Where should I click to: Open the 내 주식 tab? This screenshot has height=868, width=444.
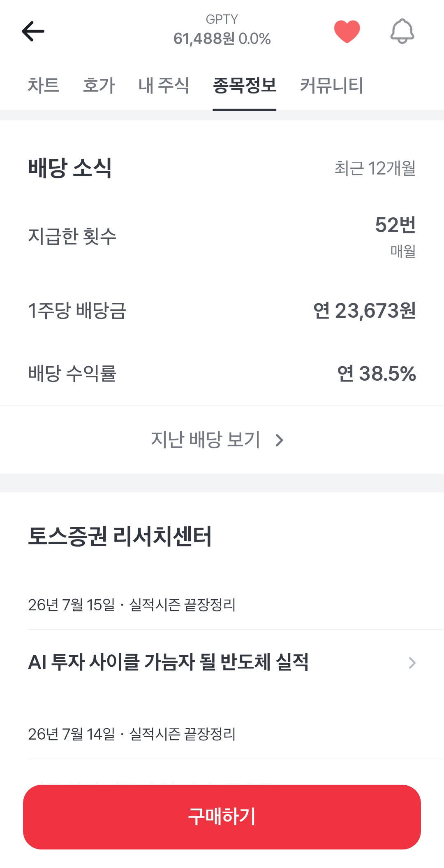(x=164, y=86)
